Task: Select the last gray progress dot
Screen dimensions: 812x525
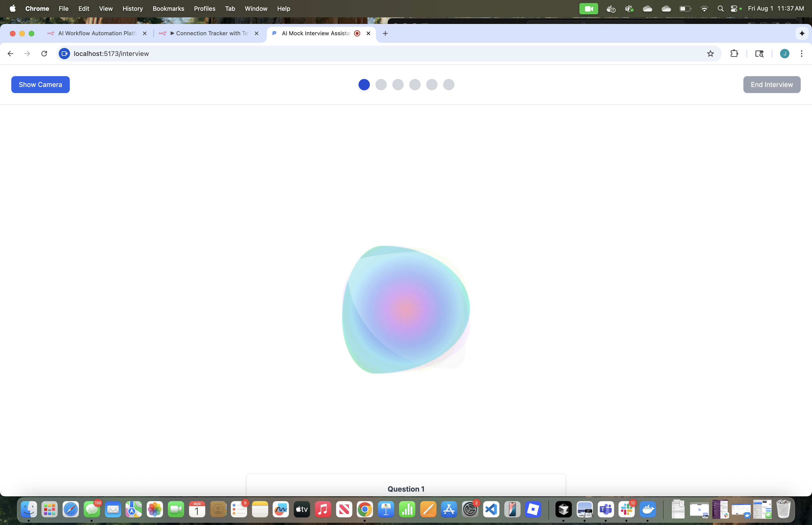Action: click(449, 85)
